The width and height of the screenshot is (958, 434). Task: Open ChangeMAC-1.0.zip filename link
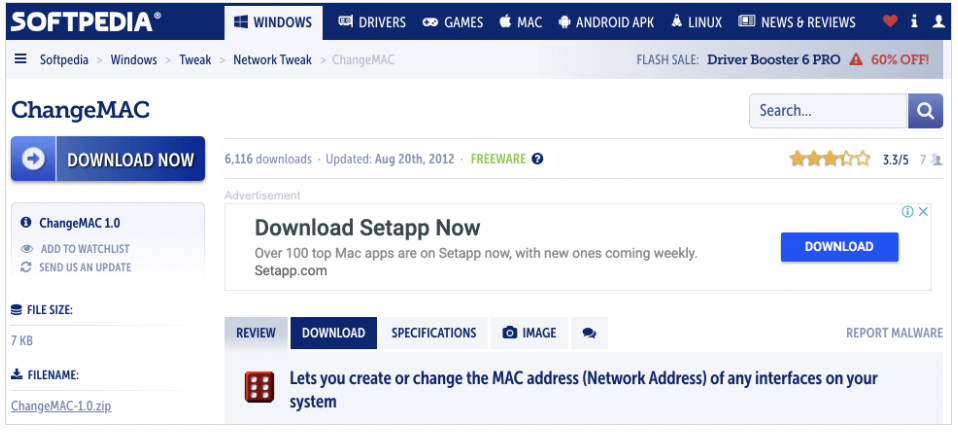[61, 406]
